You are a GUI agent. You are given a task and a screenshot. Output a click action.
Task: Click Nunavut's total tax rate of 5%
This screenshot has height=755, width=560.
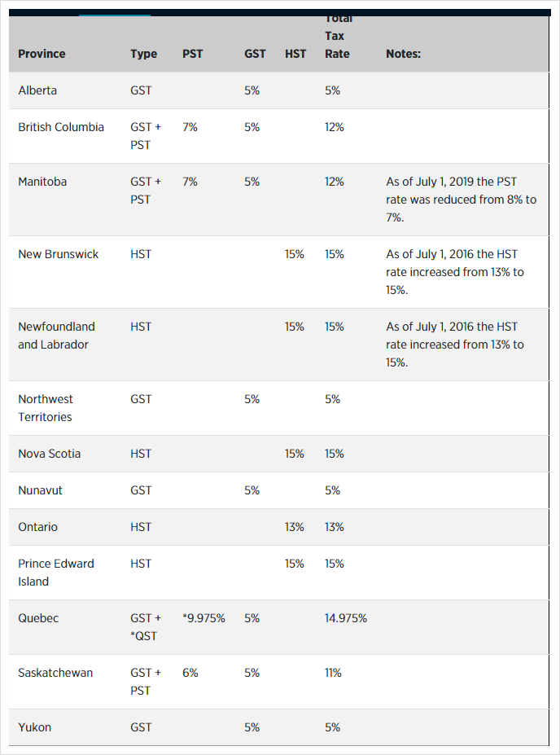click(332, 490)
